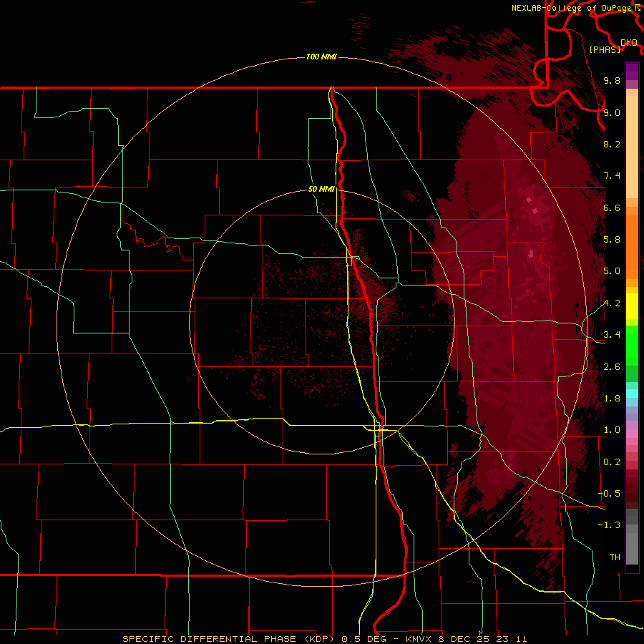The width and height of the screenshot is (644, 644).
Task: Click the 9.8 value on color scale
Action: [x=612, y=80]
